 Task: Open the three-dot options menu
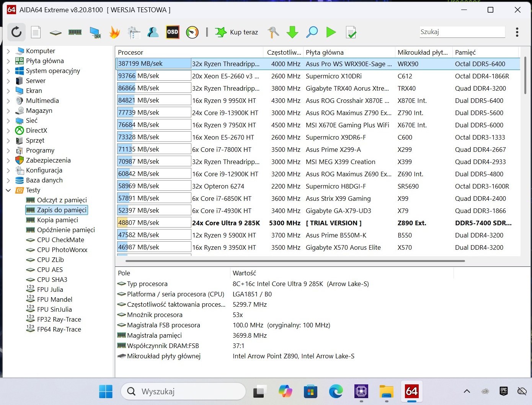(517, 32)
